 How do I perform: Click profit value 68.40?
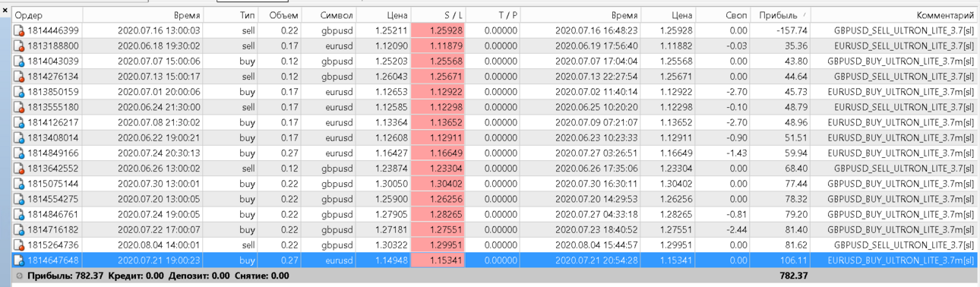pos(796,169)
